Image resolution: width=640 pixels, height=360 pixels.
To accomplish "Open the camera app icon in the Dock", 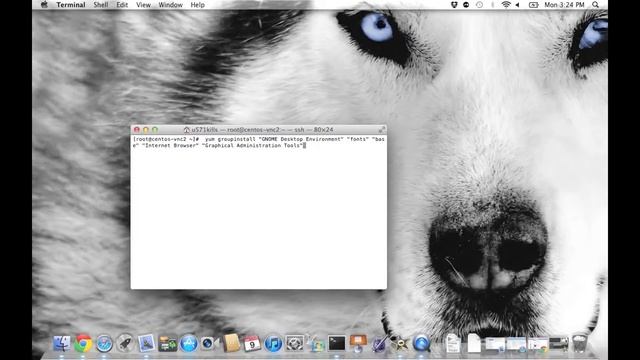I will (210, 343).
